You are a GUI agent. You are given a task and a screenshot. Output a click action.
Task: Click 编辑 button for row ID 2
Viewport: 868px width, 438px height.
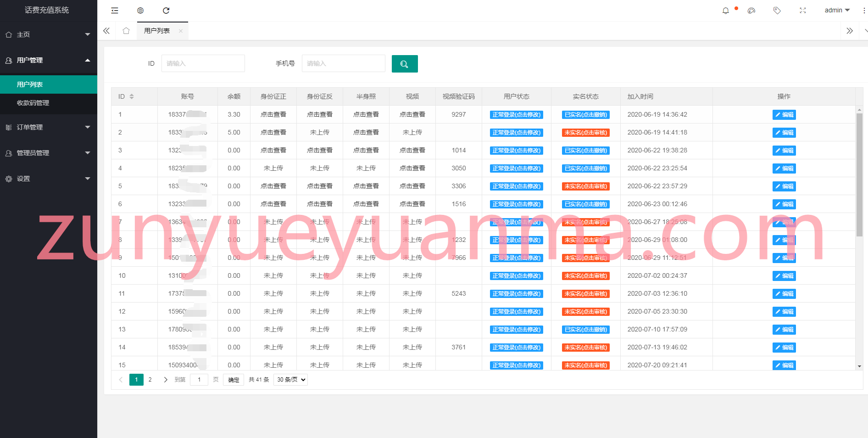(x=784, y=133)
